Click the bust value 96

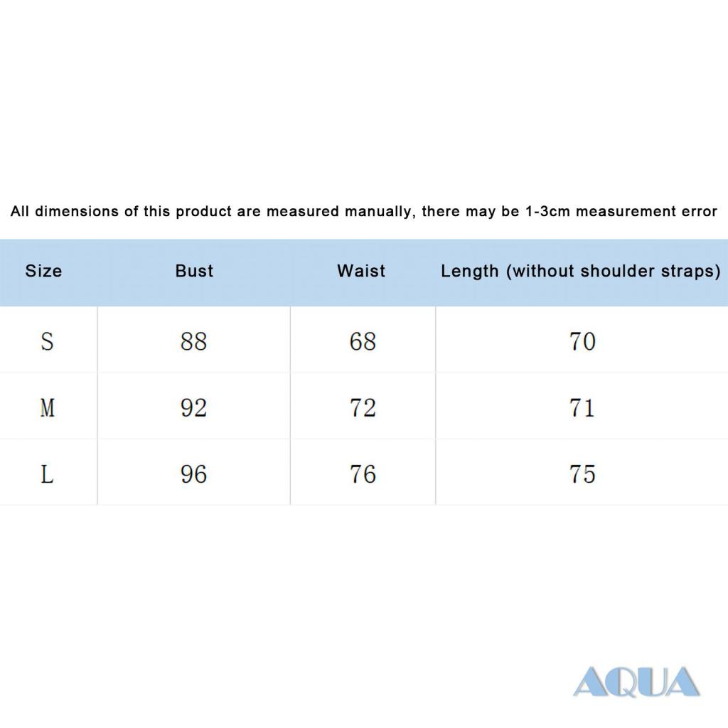pos(193,474)
